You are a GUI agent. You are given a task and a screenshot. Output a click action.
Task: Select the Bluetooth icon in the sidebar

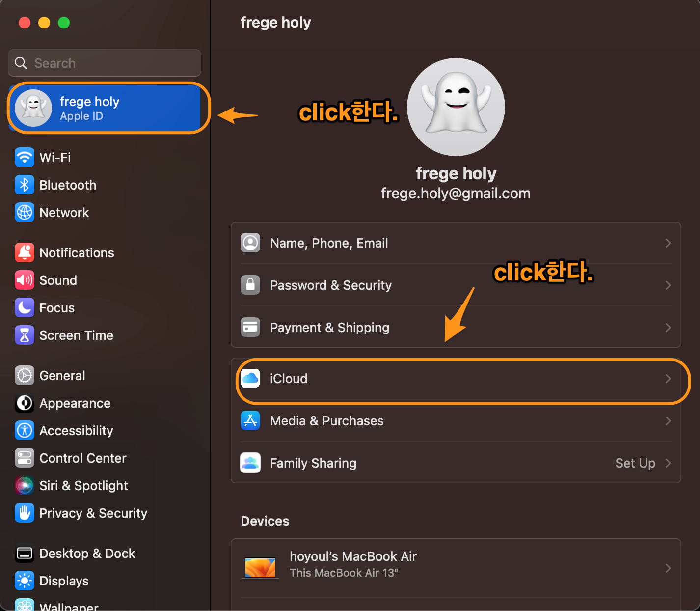(x=25, y=185)
